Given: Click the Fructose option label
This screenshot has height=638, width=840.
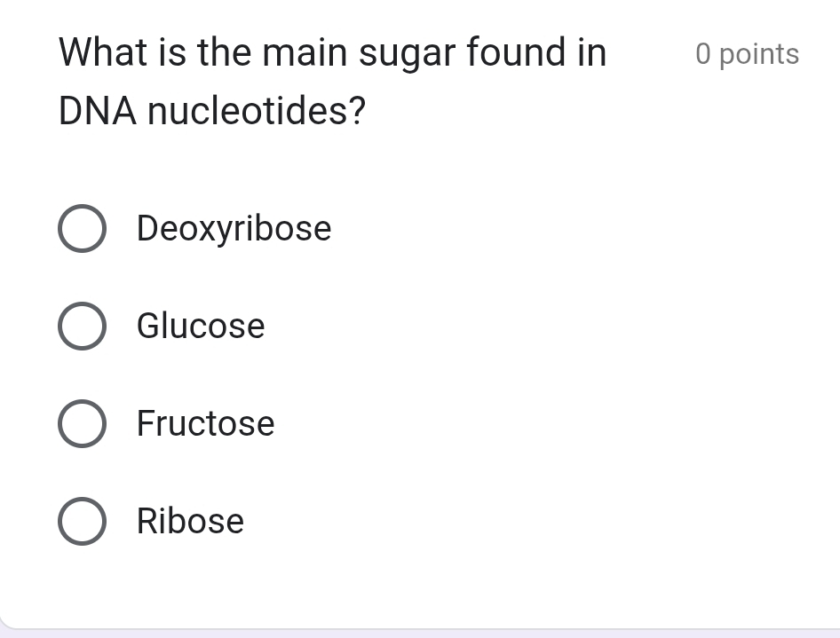Looking at the screenshot, I should click(205, 423).
